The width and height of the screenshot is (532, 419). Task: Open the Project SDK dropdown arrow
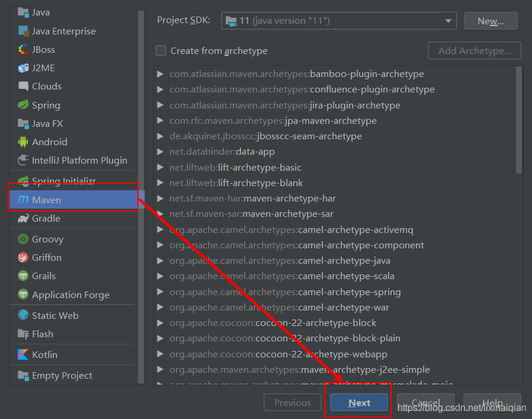click(x=448, y=21)
